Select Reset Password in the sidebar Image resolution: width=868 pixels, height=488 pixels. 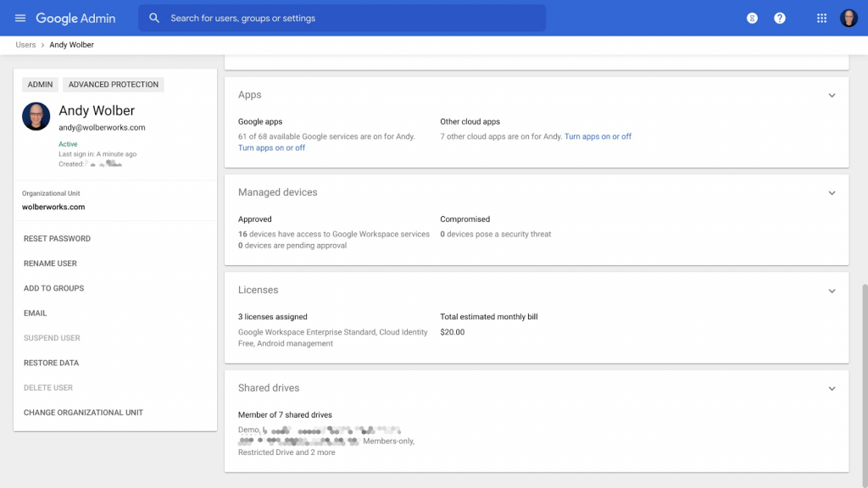[57, 239]
